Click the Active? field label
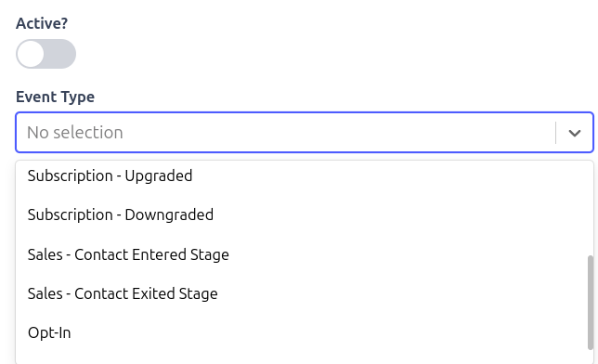Screen dimensions: 598x364 click(x=42, y=23)
